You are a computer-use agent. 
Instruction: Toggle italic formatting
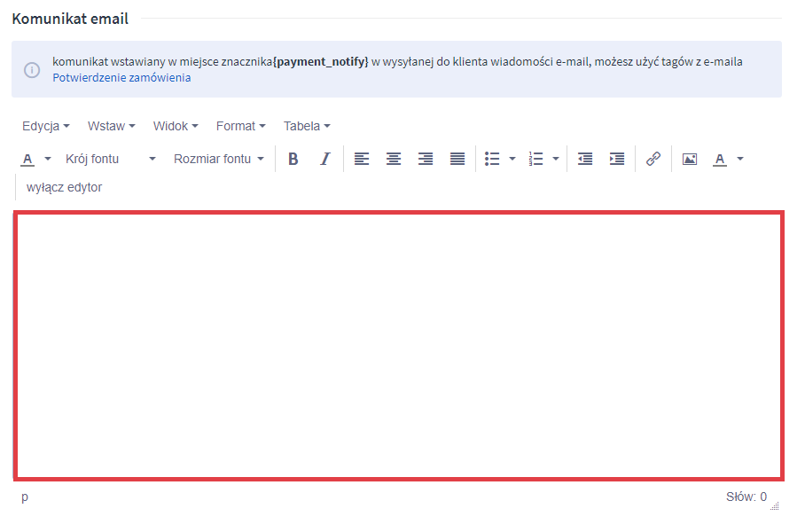324,159
